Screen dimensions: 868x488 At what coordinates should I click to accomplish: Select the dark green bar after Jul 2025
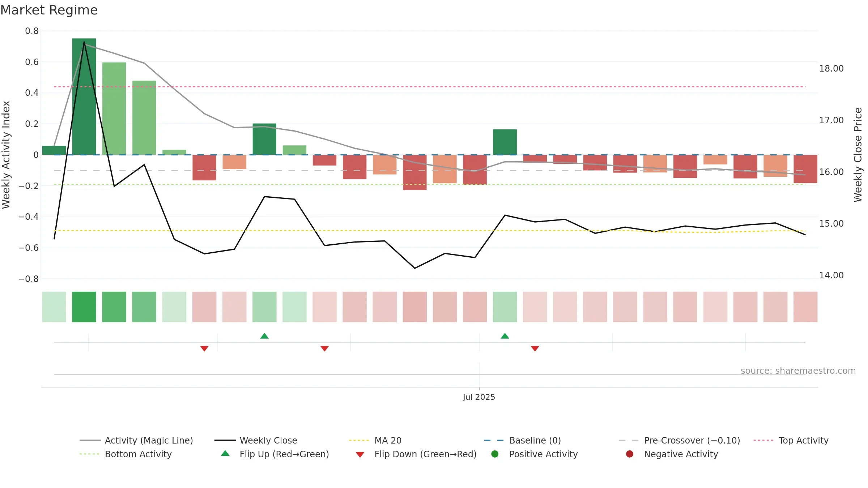[505, 142]
